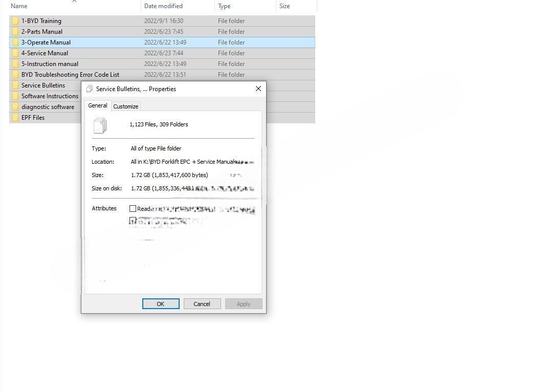Click the 4-Service Manual folder icon
544x392 pixels.
15,53
